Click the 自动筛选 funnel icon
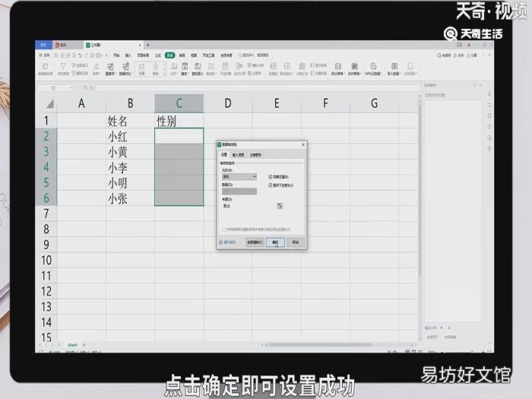This screenshot has height=399, width=532. tap(63, 69)
